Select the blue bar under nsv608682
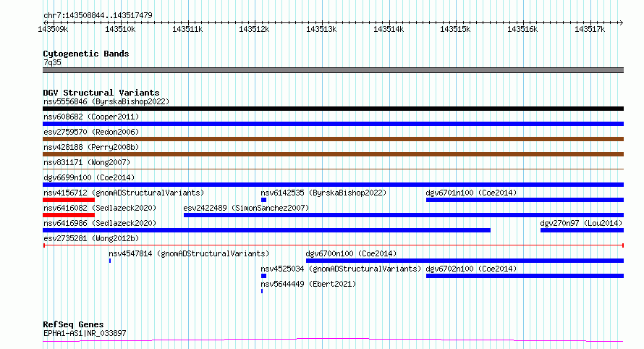The height and width of the screenshot is (349, 644). click(x=333, y=124)
